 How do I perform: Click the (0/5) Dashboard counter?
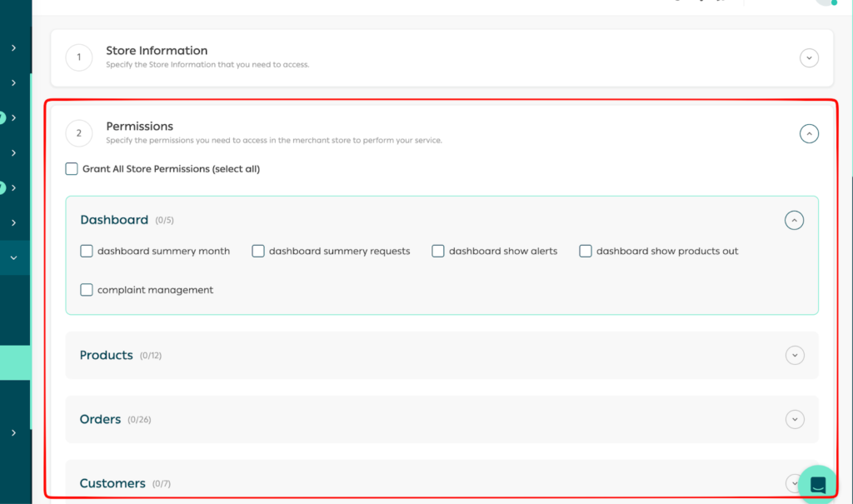(x=164, y=221)
